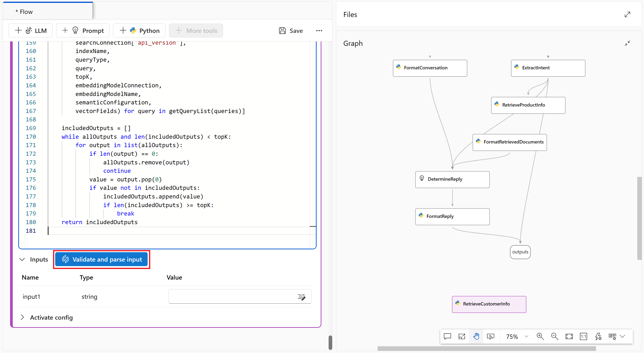This screenshot has width=644, height=353.
Task: Select the outputs node in graph
Action: point(520,252)
